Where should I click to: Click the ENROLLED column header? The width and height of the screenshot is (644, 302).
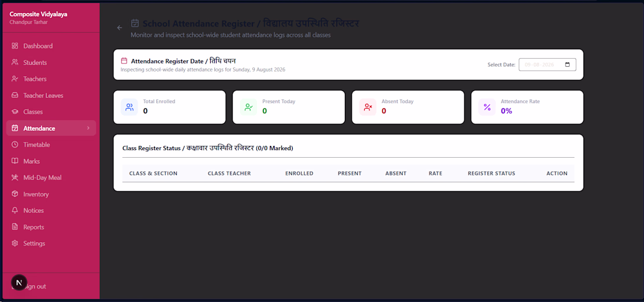(299, 174)
